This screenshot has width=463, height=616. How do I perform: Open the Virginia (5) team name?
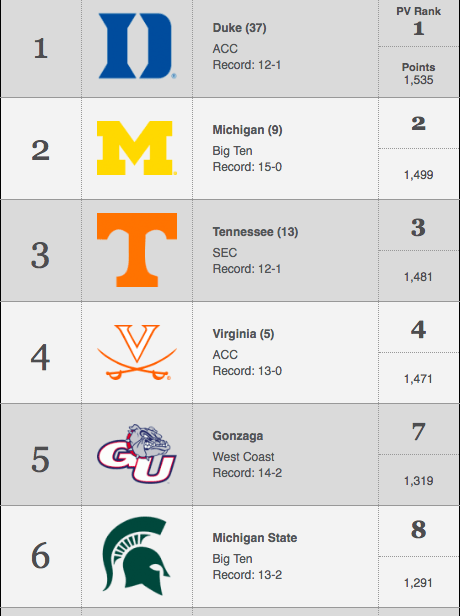pos(243,334)
